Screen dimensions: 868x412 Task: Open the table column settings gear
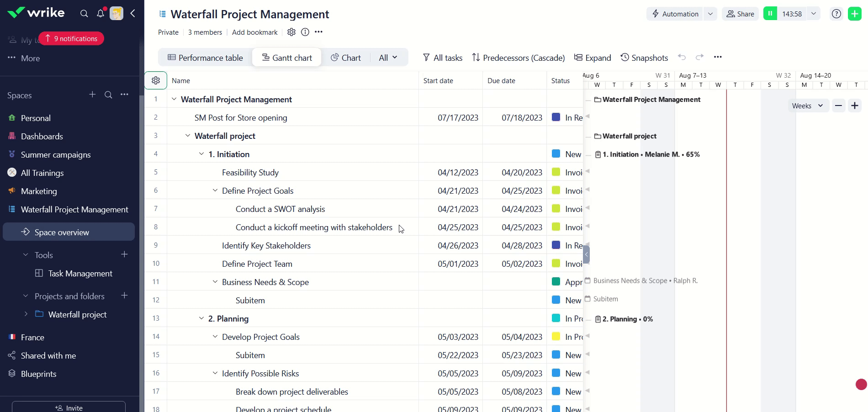[x=156, y=80]
